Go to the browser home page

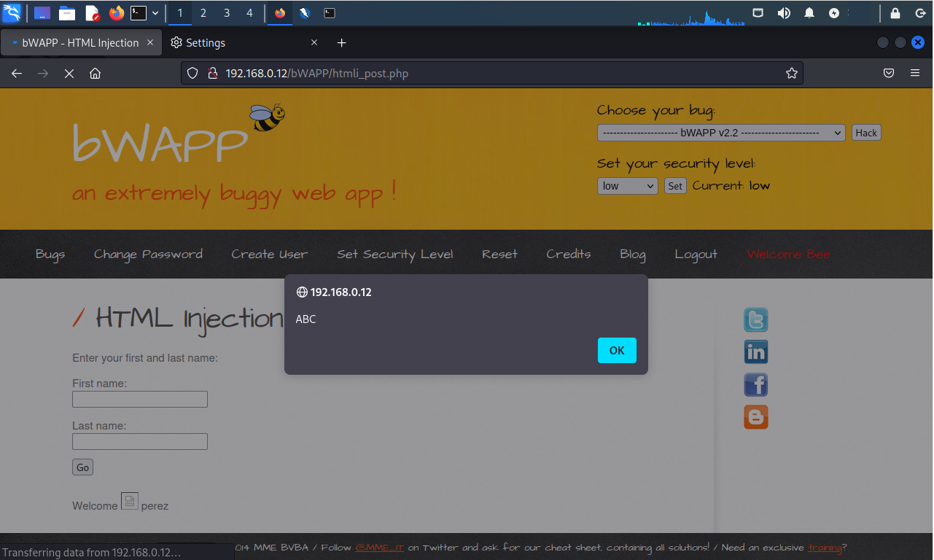tap(95, 73)
